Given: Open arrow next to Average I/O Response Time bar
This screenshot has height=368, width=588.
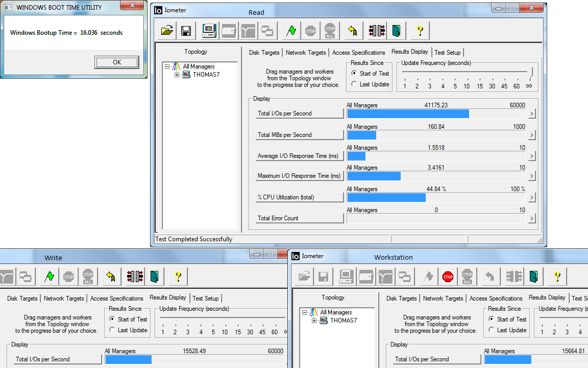Looking at the screenshot, I should [x=532, y=156].
